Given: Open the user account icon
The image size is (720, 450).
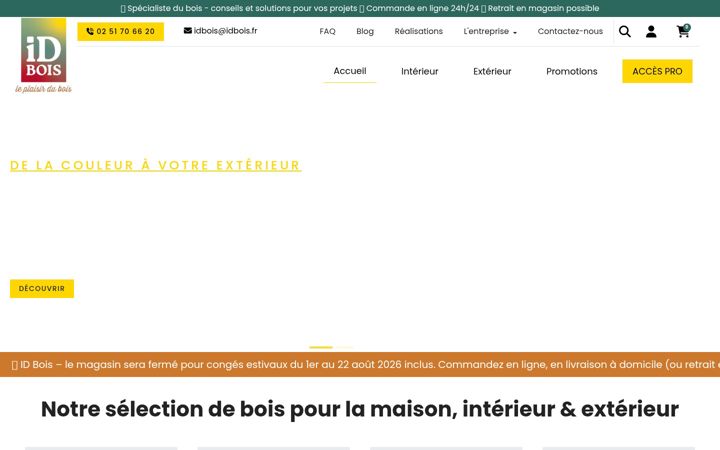Looking at the screenshot, I should coord(651,31).
